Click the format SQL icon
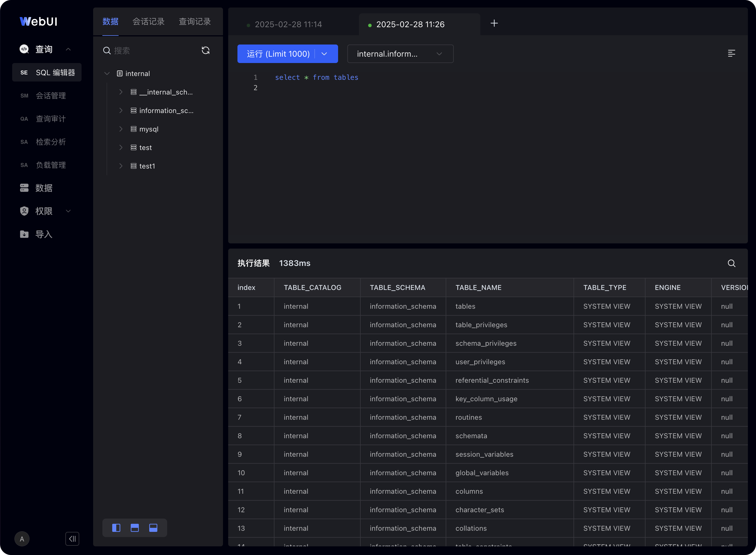756x555 pixels. point(731,53)
